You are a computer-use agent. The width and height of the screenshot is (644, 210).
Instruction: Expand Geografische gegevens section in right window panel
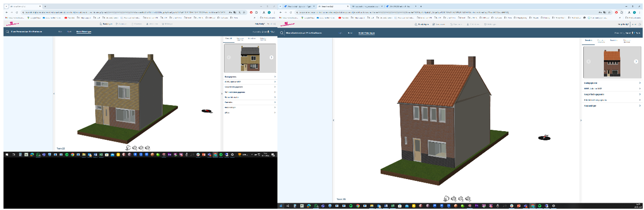612,94
